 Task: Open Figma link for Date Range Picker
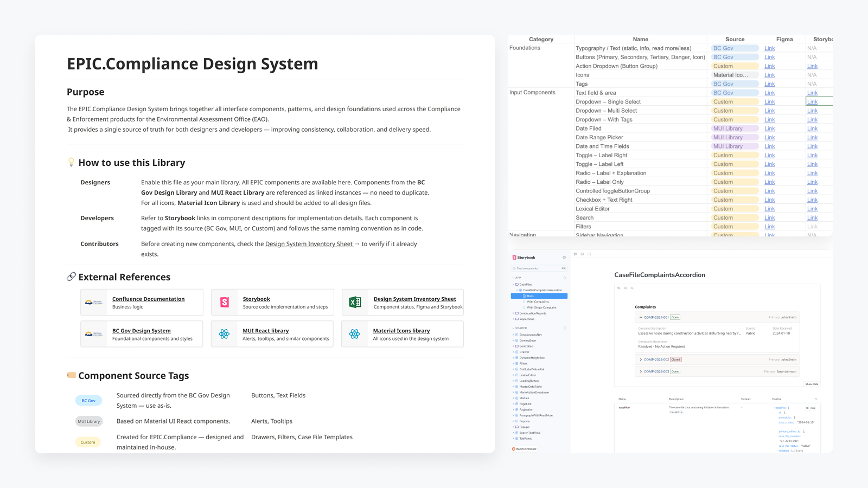point(770,138)
